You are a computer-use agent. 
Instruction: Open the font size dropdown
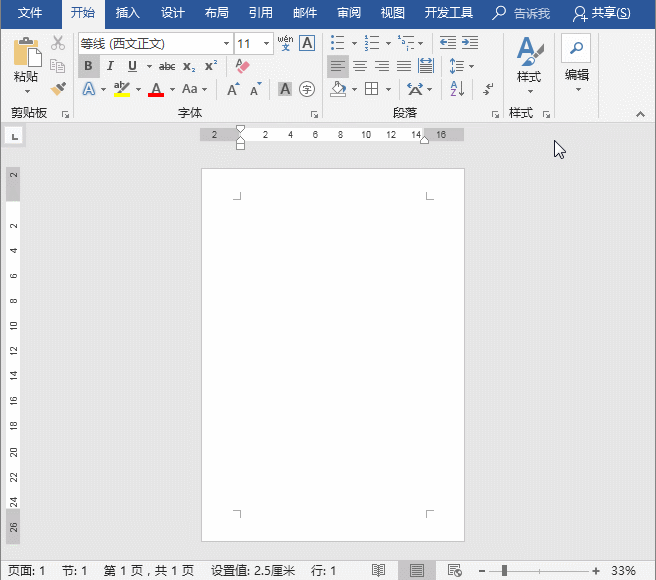[x=266, y=44]
